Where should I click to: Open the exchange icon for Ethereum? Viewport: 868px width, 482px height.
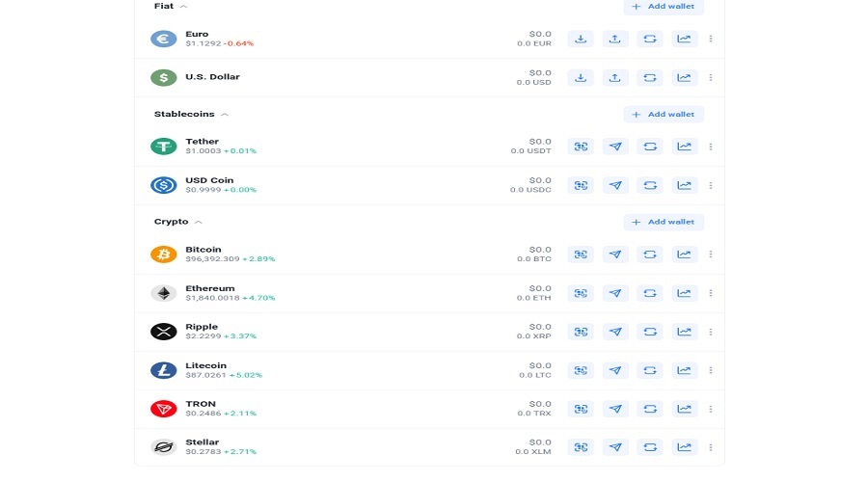point(649,293)
